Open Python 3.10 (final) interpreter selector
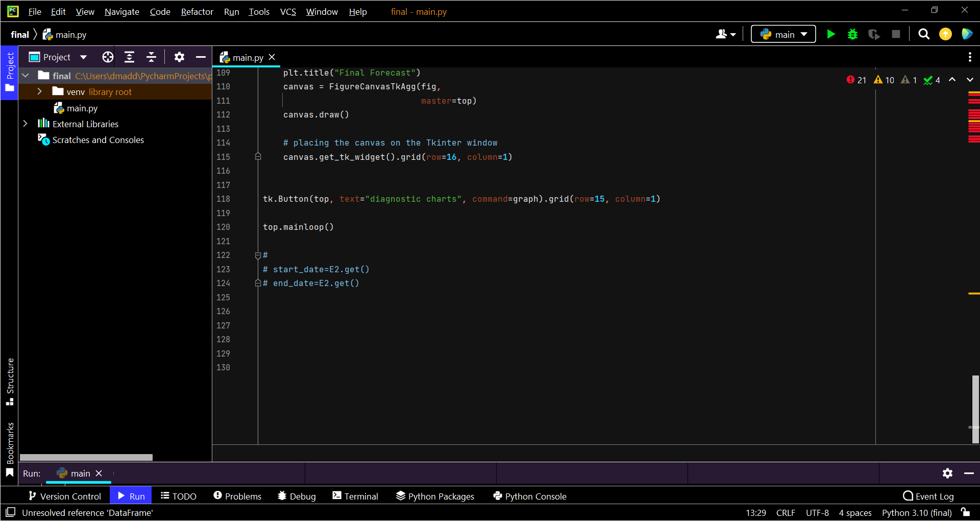The width and height of the screenshot is (980, 521). coord(917,512)
